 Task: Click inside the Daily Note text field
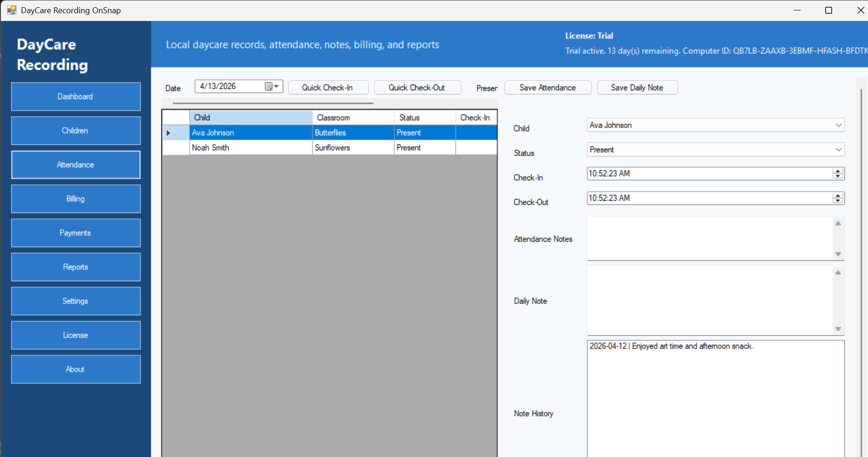click(709, 300)
